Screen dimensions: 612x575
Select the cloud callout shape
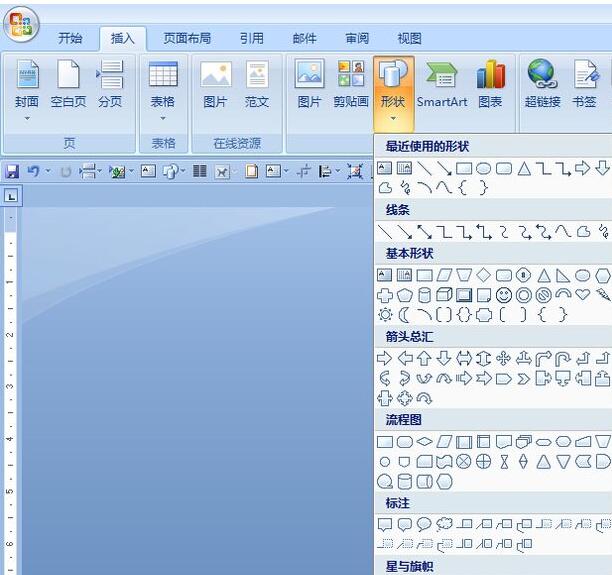444,524
